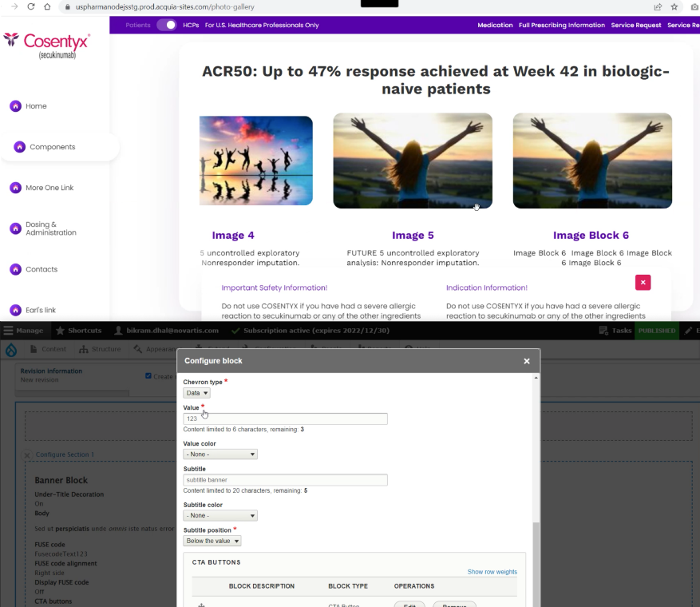
Task: Click into the Subtitle input field
Action: pyautogui.click(x=285, y=480)
